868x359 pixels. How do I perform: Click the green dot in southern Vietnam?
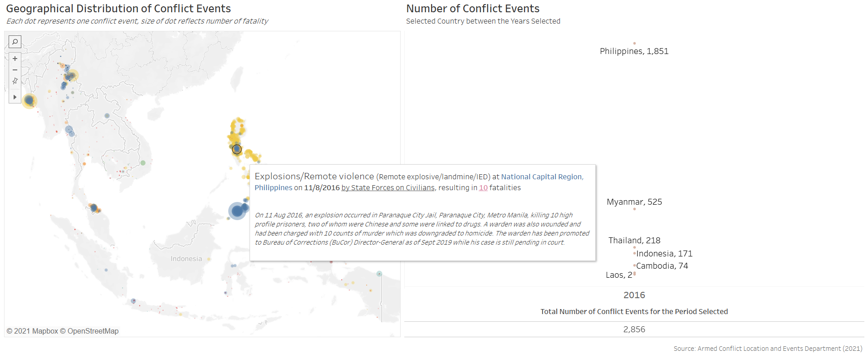click(143, 163)
